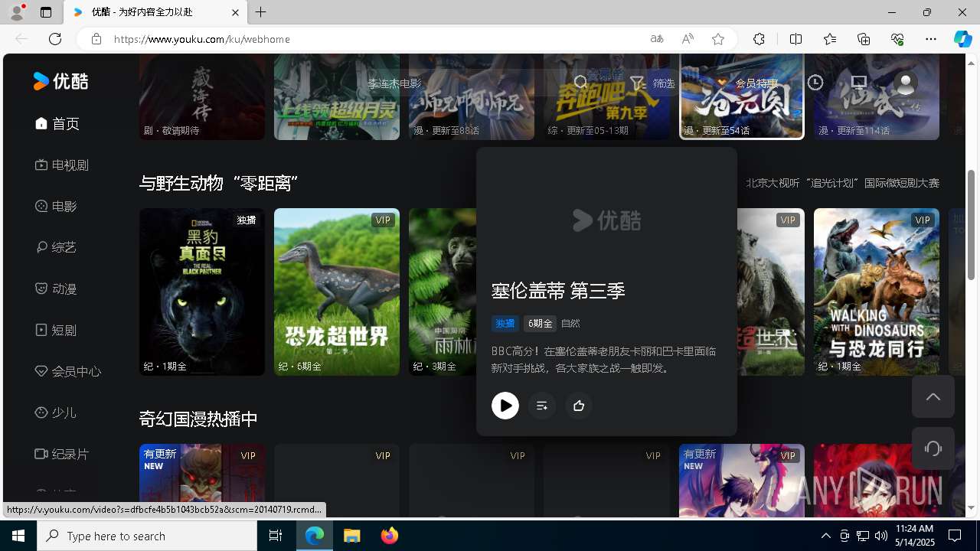
Task: Click the taskbar search box
Action: tap(147, 536)
